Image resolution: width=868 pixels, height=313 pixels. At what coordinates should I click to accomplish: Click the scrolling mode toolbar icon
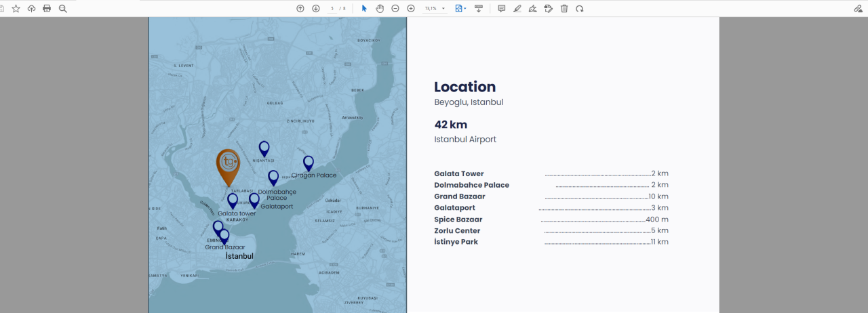click(x=479, y=8)
